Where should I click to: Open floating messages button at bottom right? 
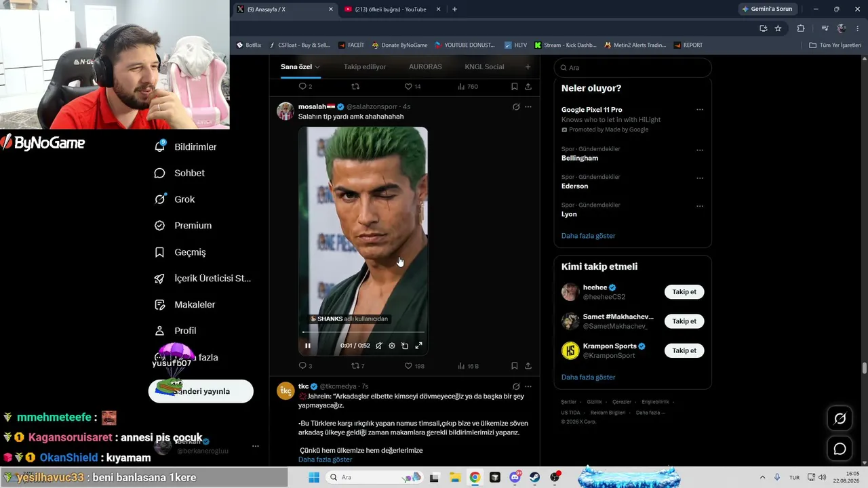pos(840,449)
